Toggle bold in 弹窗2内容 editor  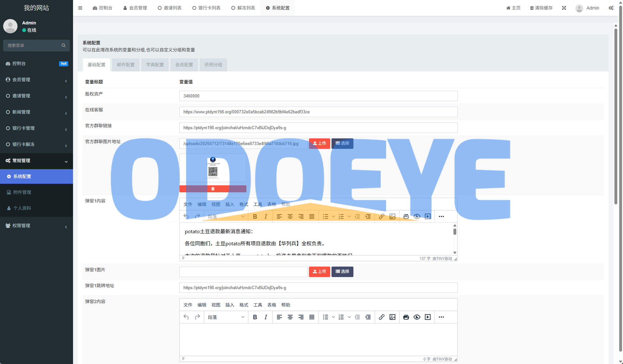pos(255,317)
